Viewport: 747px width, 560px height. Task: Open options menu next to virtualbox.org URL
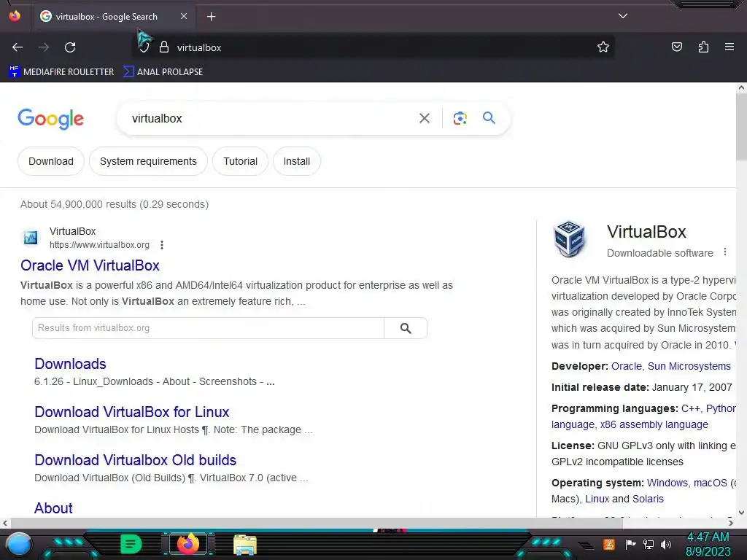162,245
